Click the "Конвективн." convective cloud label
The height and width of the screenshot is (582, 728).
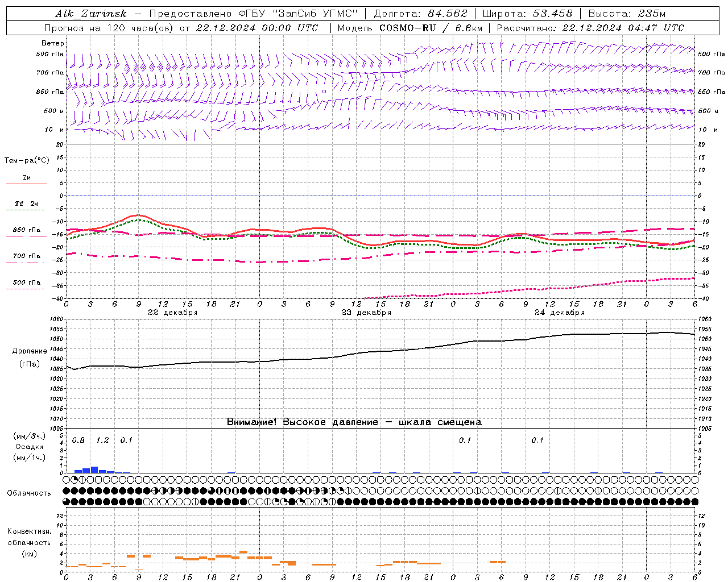[x=29, y=531]
